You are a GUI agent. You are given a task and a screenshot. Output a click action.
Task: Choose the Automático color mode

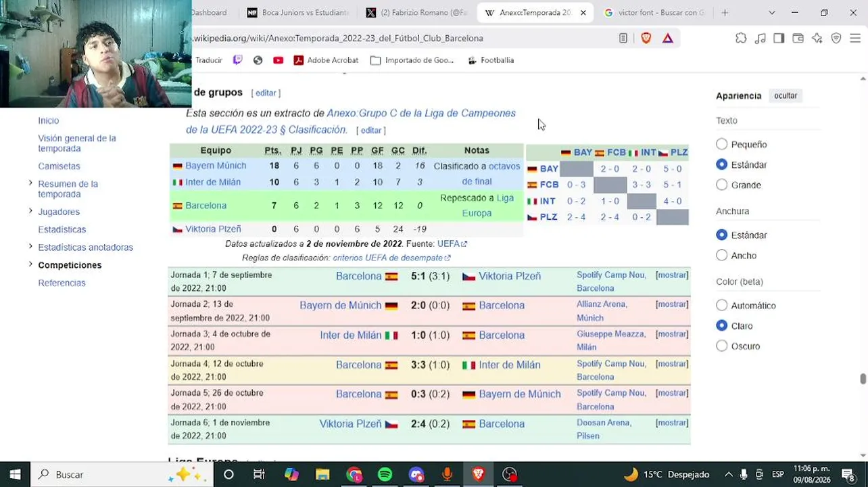[722, 305]
